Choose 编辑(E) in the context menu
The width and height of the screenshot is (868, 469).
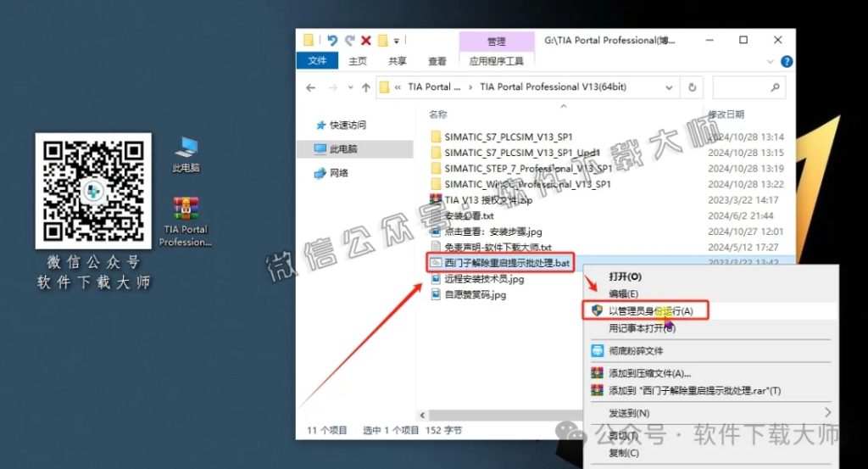[x=623, y=293]
